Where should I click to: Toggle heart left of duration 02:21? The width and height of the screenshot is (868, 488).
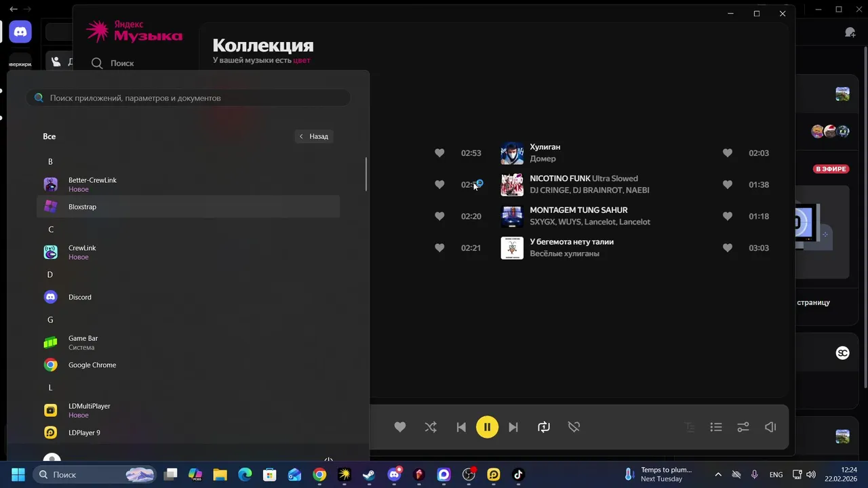click(439, 248)
